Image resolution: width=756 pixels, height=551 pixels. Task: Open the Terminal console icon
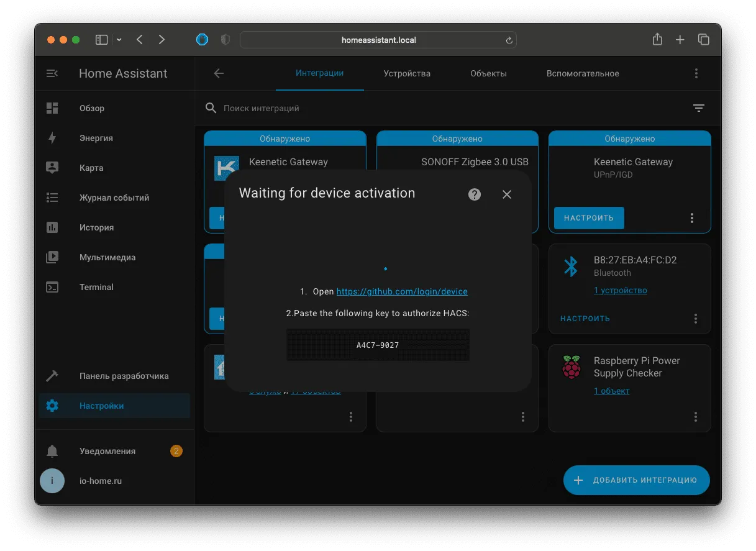pos(52,287)
